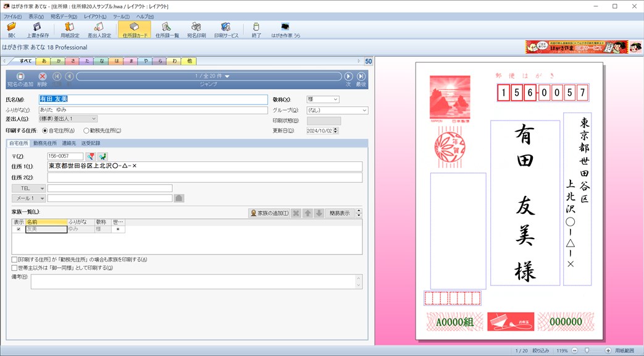Open 印刷サービス from the toolbar

[x=226, y=30]
